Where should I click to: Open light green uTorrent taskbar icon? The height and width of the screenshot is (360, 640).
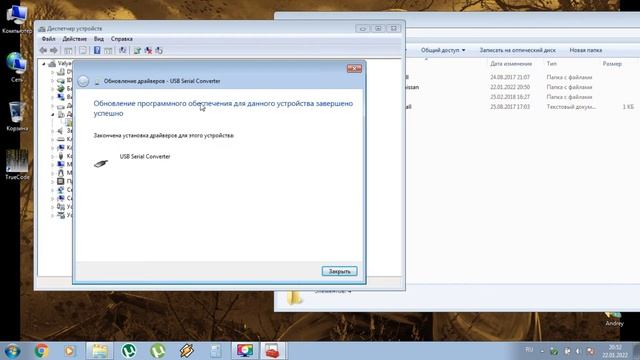[158, 351]
